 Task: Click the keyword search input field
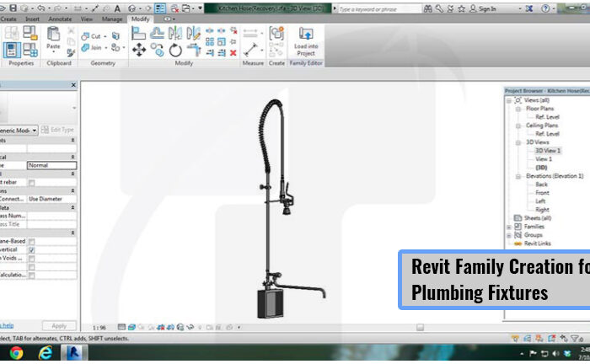tap(379, 8)
